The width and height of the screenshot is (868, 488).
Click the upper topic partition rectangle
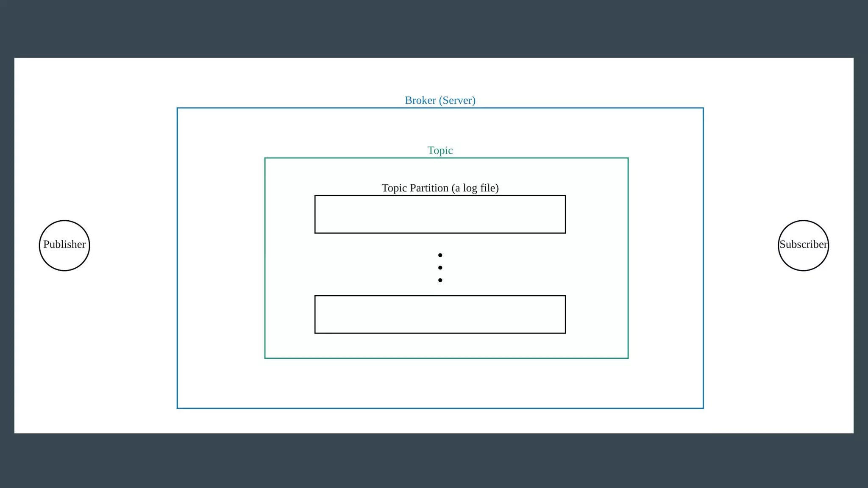440,214
